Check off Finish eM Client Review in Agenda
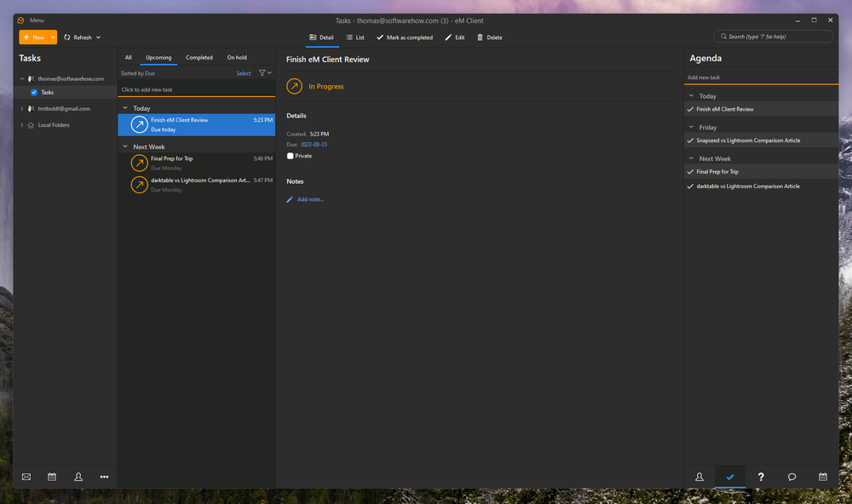This screenshot has width=852, height=504. pyautogui.click(x=691, y=109)
